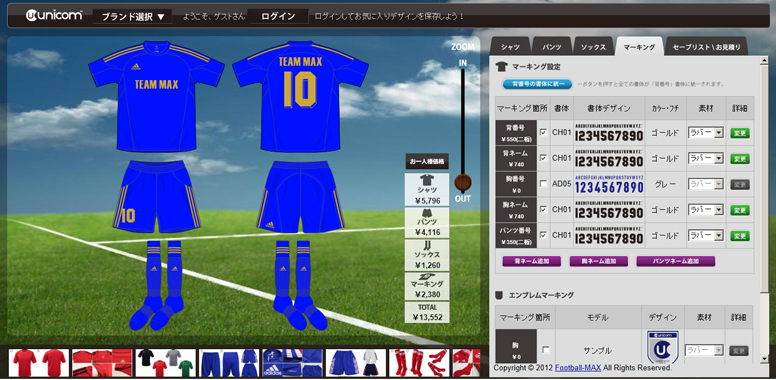Click the socks icon in price list

point(427,245)
